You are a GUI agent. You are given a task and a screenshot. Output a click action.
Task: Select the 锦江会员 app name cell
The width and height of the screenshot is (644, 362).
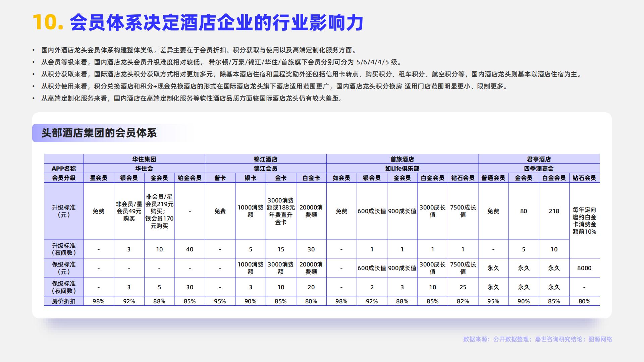[266, 168]
